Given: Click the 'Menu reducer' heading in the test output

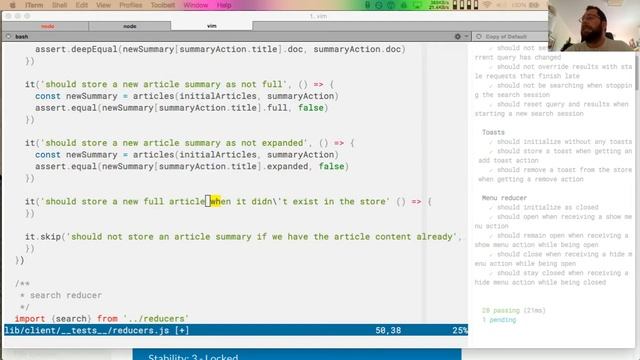Looking at the screenshot, I should pos(504,198).
